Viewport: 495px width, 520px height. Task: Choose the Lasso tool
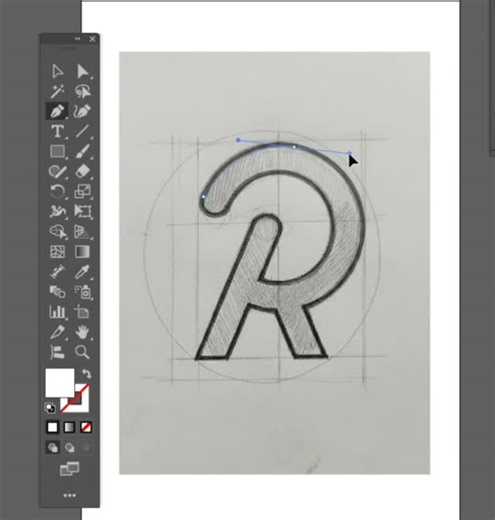(x=82, y=91)
